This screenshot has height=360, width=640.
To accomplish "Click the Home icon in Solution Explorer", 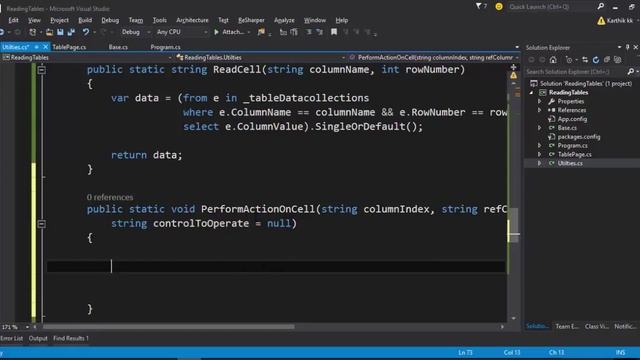I will 553,60.
